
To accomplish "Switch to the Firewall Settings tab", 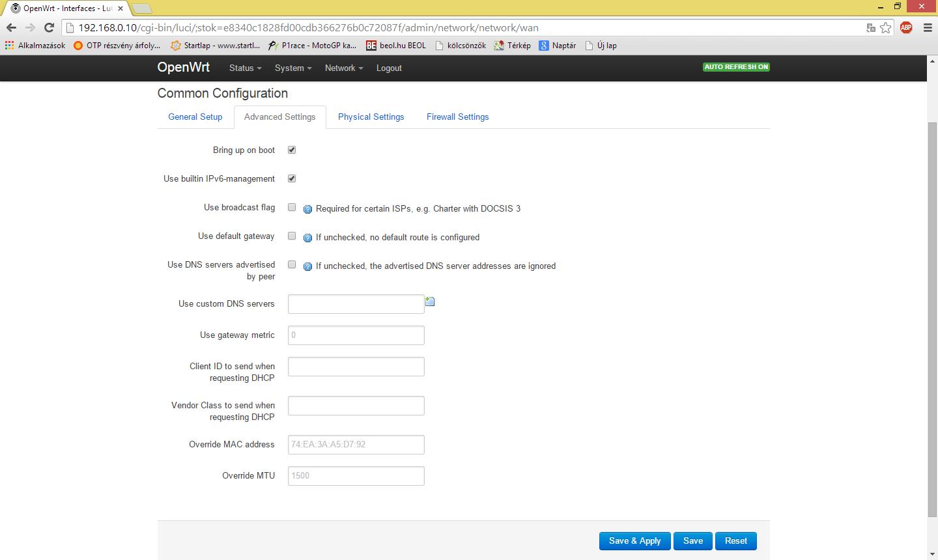I will click(458, 117).
